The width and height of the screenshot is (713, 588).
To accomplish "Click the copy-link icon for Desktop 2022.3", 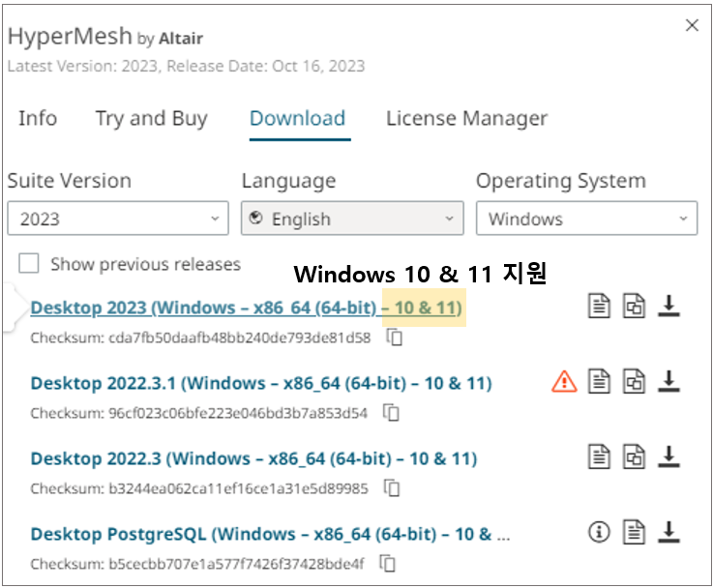I will (634, 456).
